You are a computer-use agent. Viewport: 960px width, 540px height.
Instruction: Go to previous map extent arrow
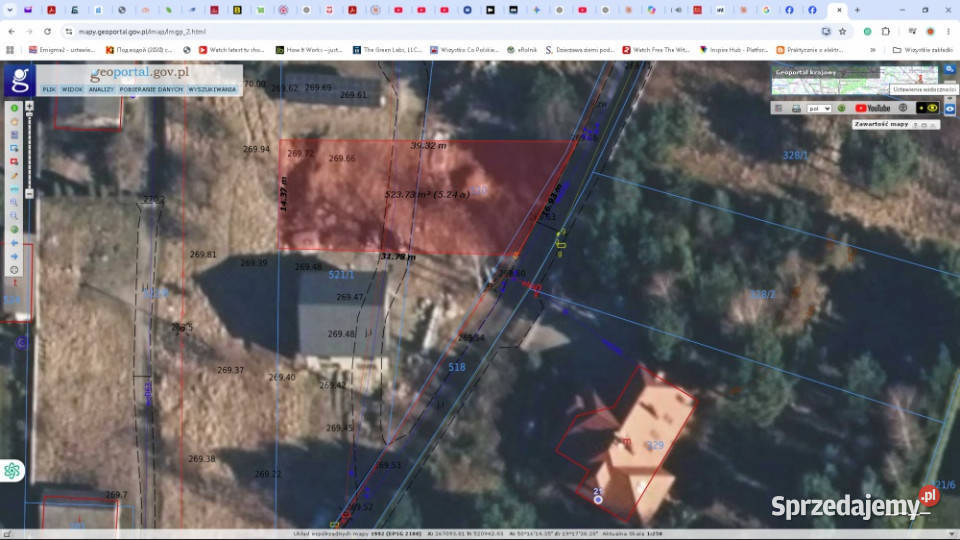(x=14, y=243)
